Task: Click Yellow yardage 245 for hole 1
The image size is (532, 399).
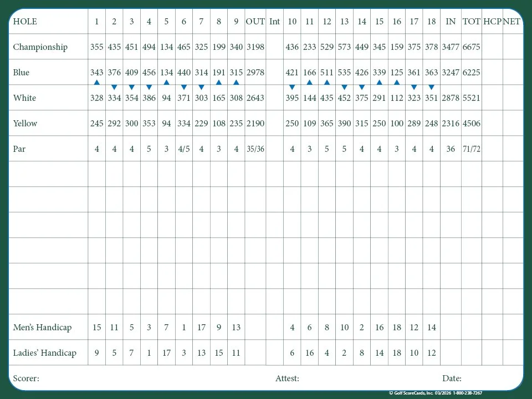Action: click(96, 123)
